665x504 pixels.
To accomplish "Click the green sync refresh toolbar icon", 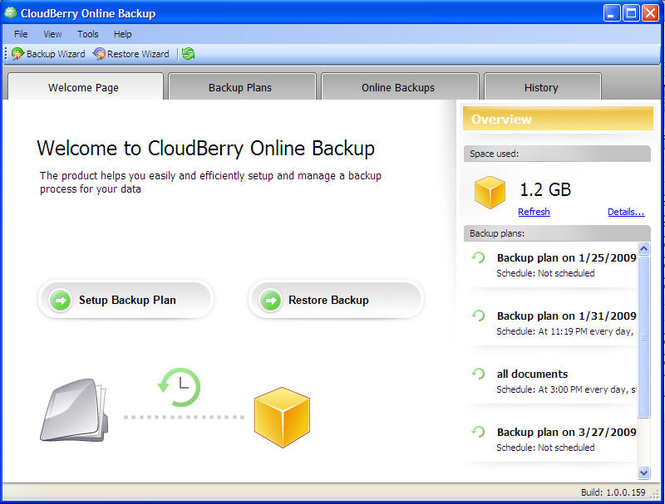I will pyautogui.click(x=188, y=54).
